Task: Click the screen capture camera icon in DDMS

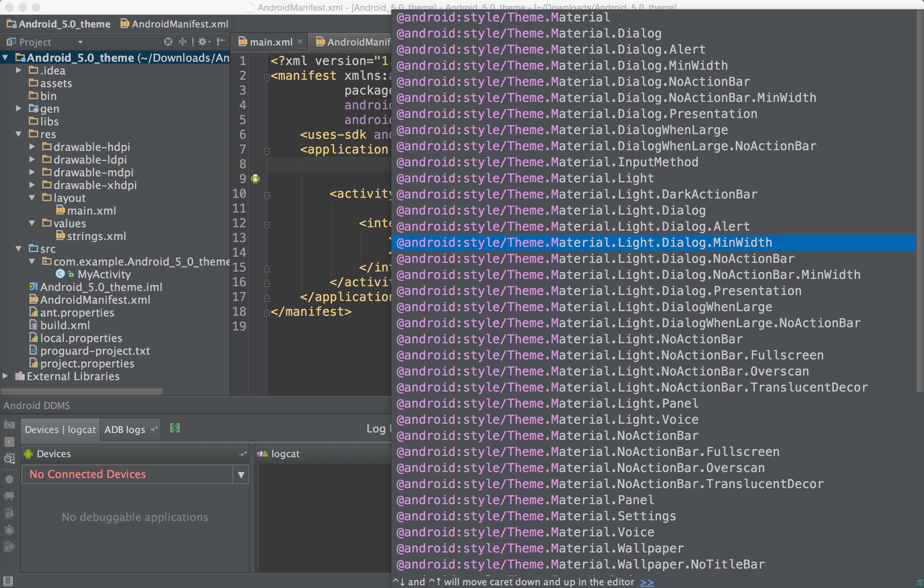Action: [x=9, y=424]
